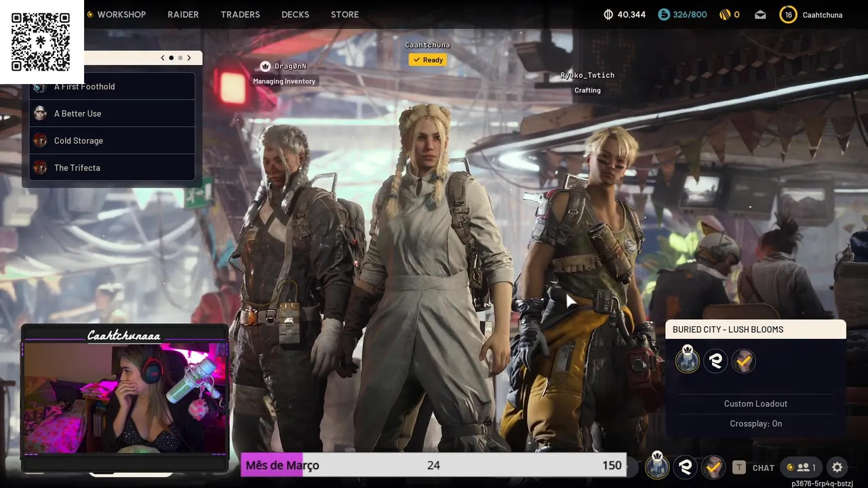Go to next quest page arrow
This screenshot has height=488, width=868.
tap(189, 58)
